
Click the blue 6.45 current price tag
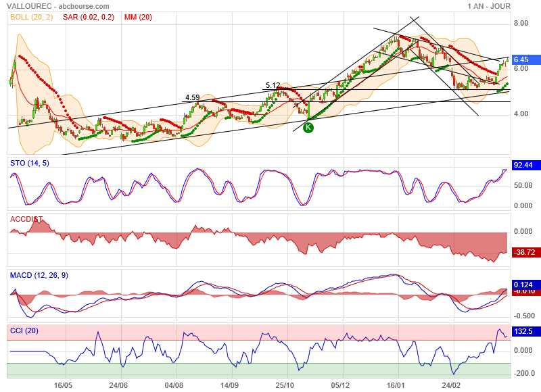(x=526, y=59)
